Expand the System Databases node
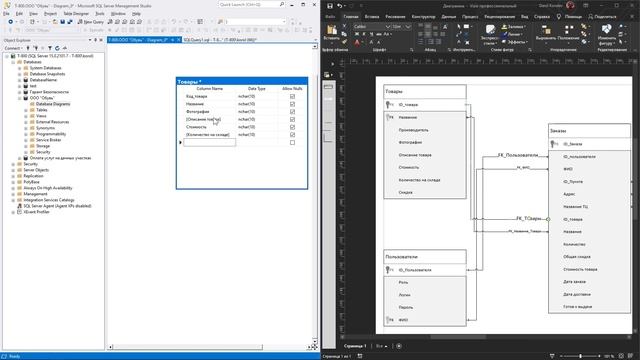 20,68
